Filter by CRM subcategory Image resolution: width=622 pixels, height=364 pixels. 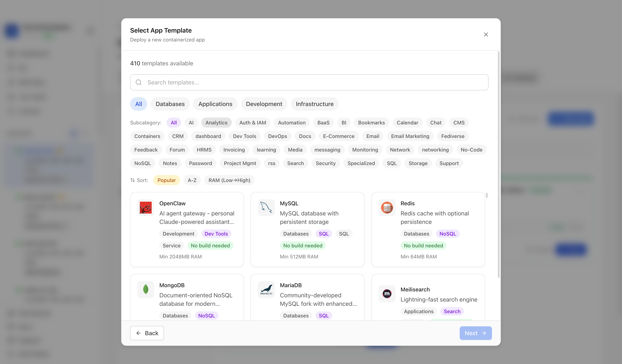pos(178,136)
